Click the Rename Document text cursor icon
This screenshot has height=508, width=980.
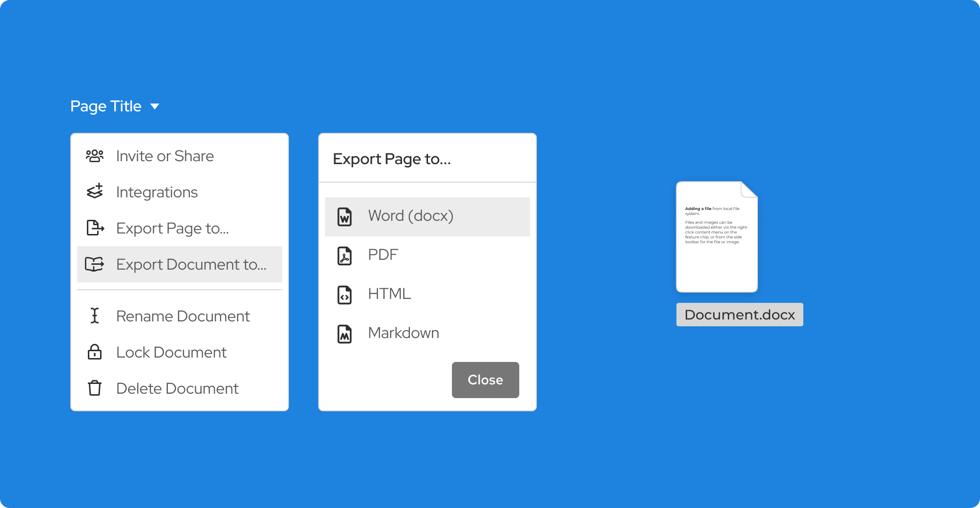tap(95, 316)
